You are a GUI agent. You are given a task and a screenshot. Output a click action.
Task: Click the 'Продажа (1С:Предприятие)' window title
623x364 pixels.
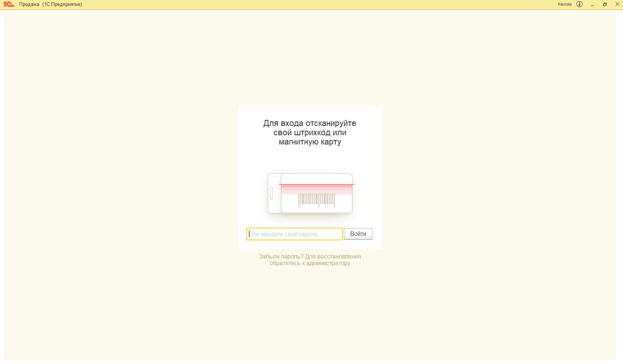50,4
